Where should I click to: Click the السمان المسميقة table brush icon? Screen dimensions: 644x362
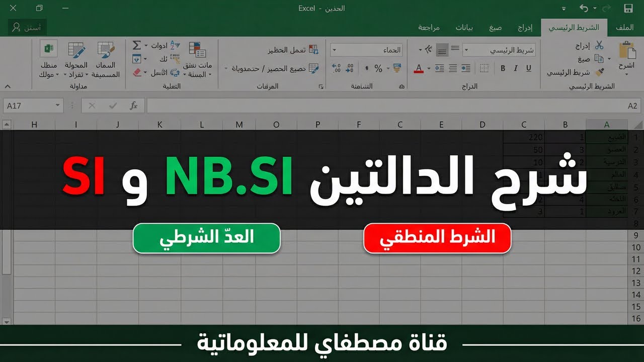106,50
